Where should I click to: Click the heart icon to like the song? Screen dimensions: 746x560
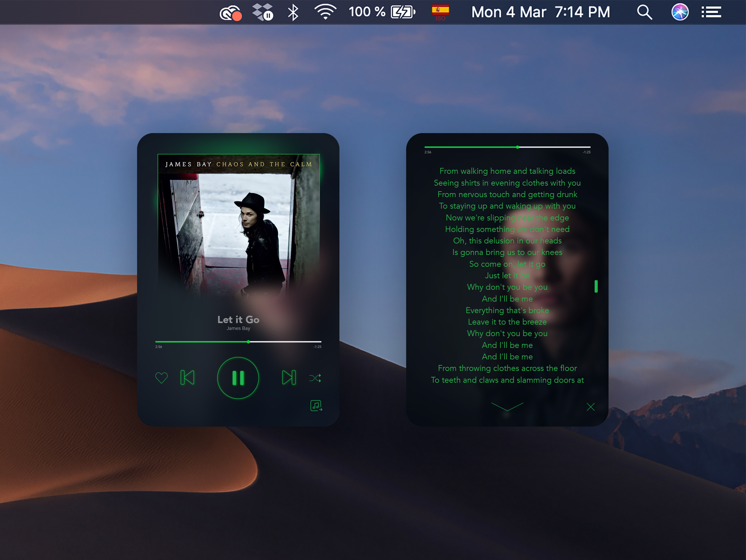[x=162, y=377]
